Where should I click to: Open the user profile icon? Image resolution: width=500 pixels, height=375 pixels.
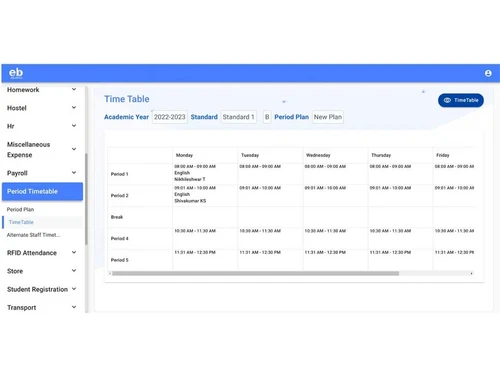tap(488, 73)
